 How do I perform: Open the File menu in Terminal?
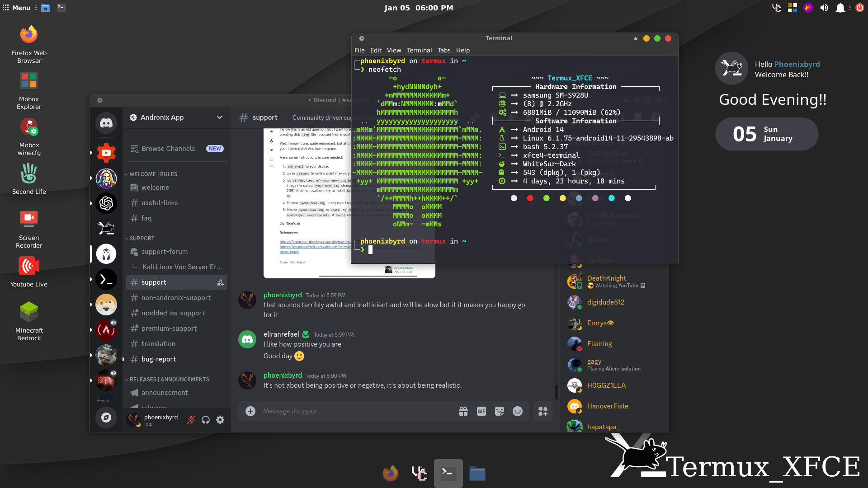tap(359, 50)
